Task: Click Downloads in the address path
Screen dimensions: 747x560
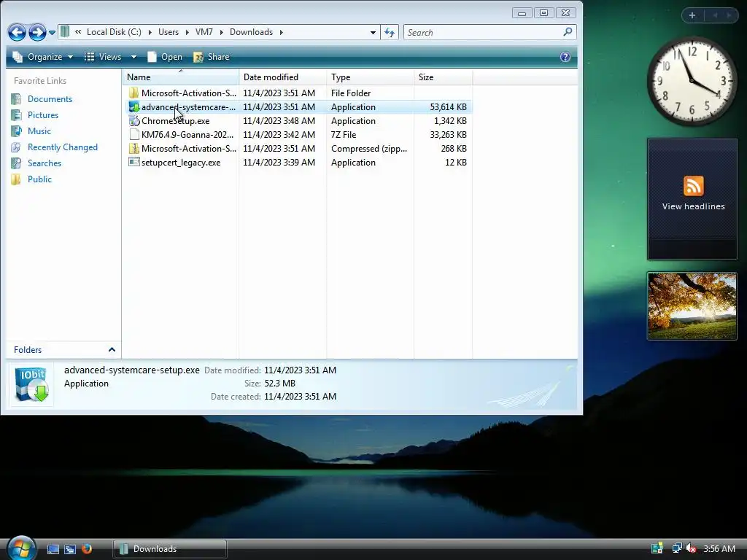Action: pos(251,32)
